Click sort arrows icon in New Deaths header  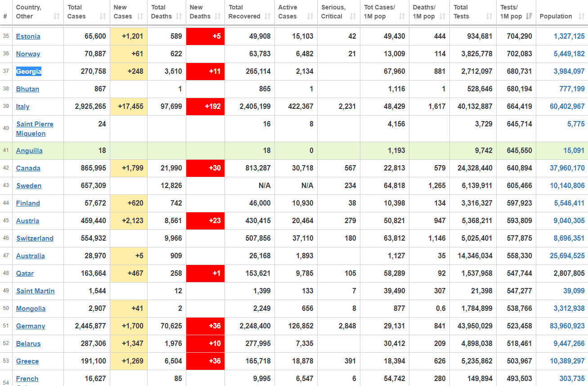(x=217, y=16)
